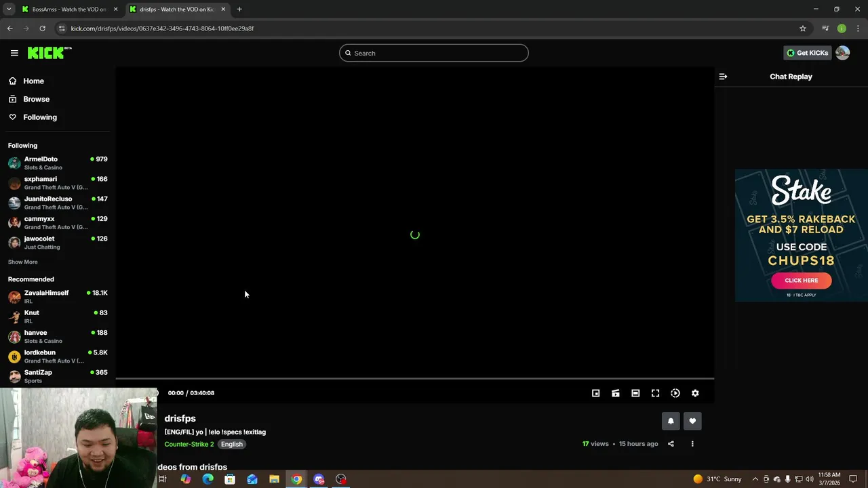Open File Explorer from taskbar

[274, 479]
